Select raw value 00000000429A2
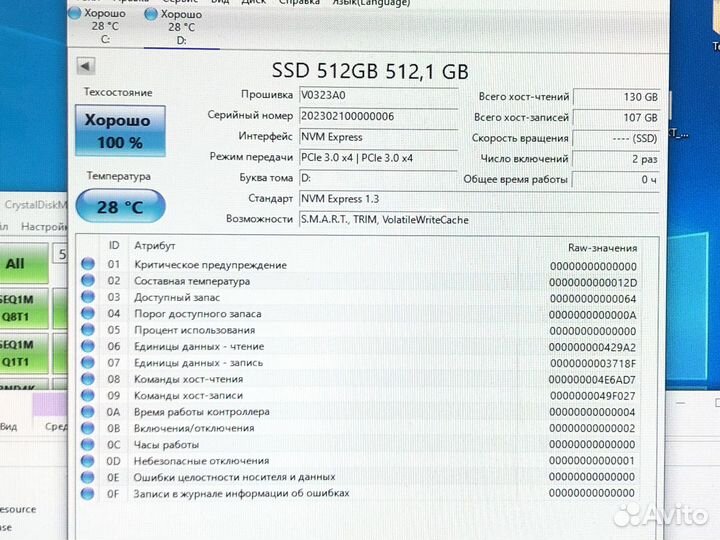 pyautogui.click(x=592, y=348)
